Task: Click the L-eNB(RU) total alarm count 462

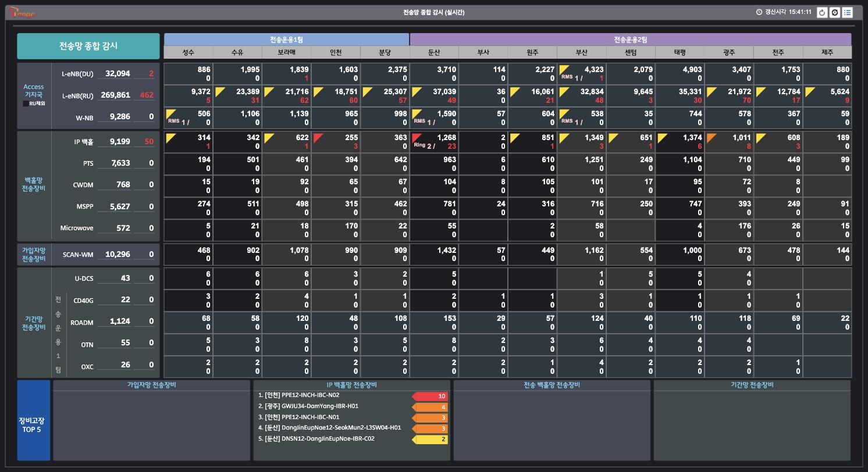Action: pos(147,95)
